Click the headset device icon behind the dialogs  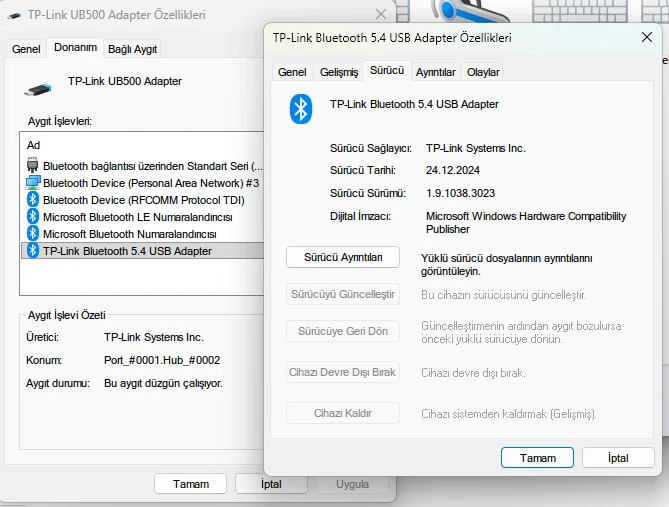pyautogui.click(x=469, y=10)
